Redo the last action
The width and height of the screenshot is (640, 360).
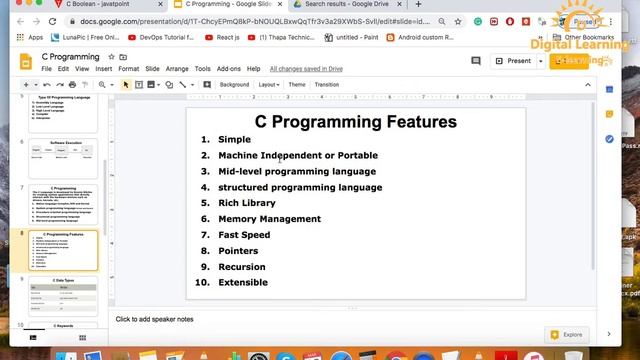[x=60, y=84]
